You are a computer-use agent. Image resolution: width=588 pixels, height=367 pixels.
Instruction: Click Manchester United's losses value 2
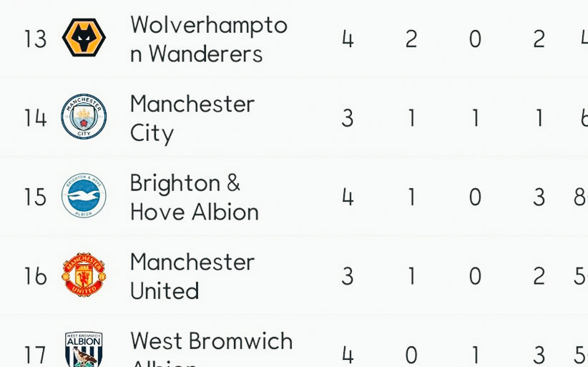click(x=539, y=276)
